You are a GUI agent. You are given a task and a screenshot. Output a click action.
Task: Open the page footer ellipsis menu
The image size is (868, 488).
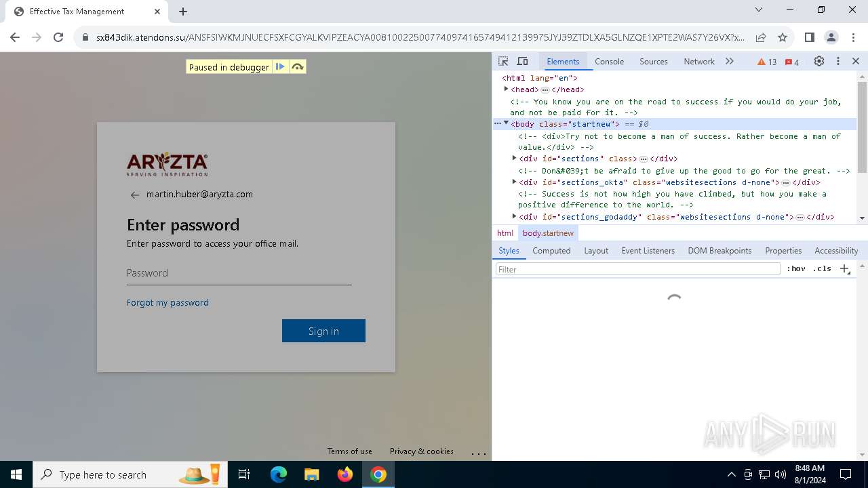pyautogui.click(x=479, y=453)
